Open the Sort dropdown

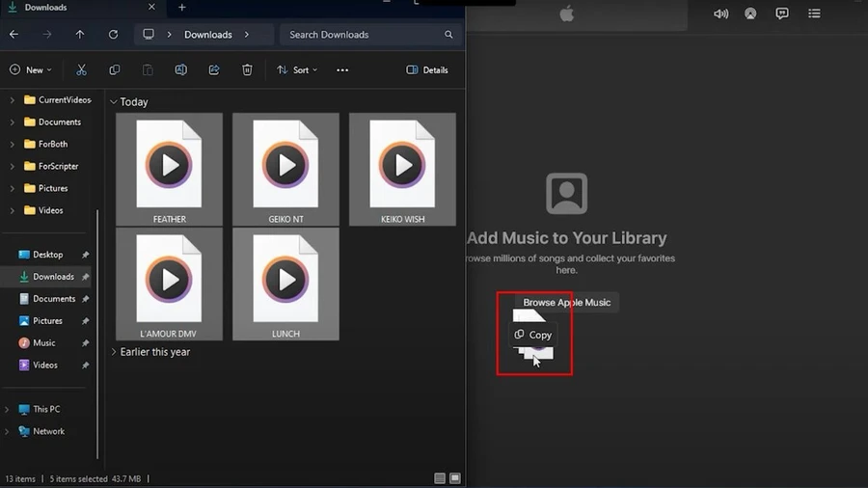(x=297, y=69)
